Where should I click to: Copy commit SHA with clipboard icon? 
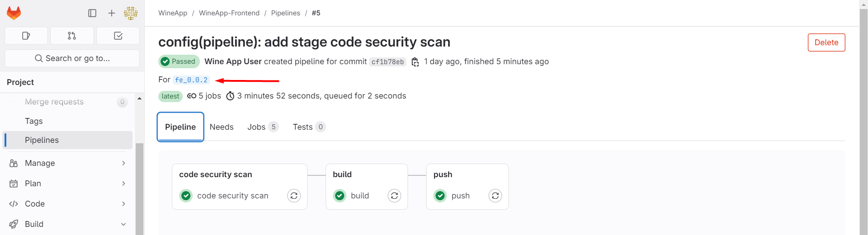tap(415, 62)
